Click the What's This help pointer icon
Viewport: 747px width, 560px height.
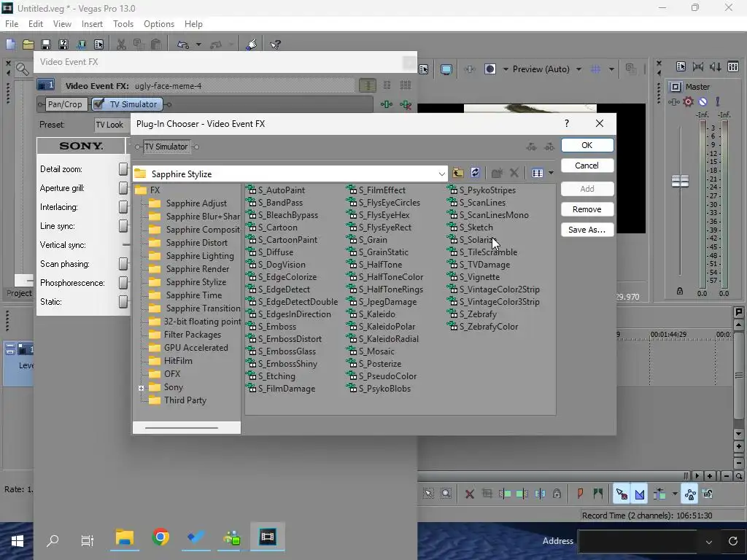click(275, 44)
